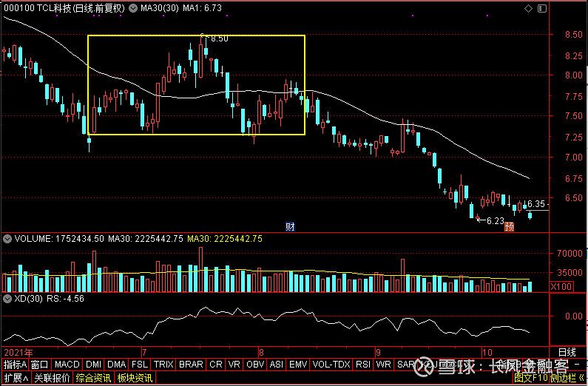The image size is (588, 386).
Task: Switch to the RSI indicator
Action: (363, 365)
